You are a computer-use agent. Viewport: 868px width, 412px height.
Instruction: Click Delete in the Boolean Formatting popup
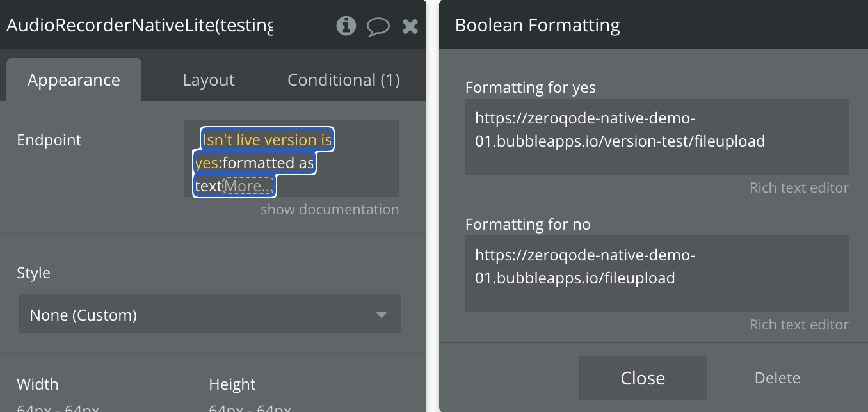pyautogui.click(x=777, y=378)
